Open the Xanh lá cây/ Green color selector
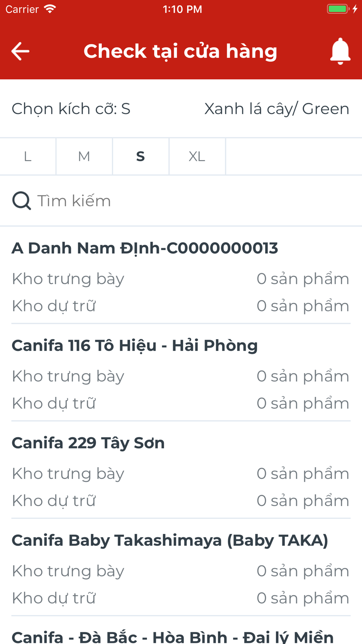Image resolution: width=362 pixels, height=644 pixels. tap(277, 109)
